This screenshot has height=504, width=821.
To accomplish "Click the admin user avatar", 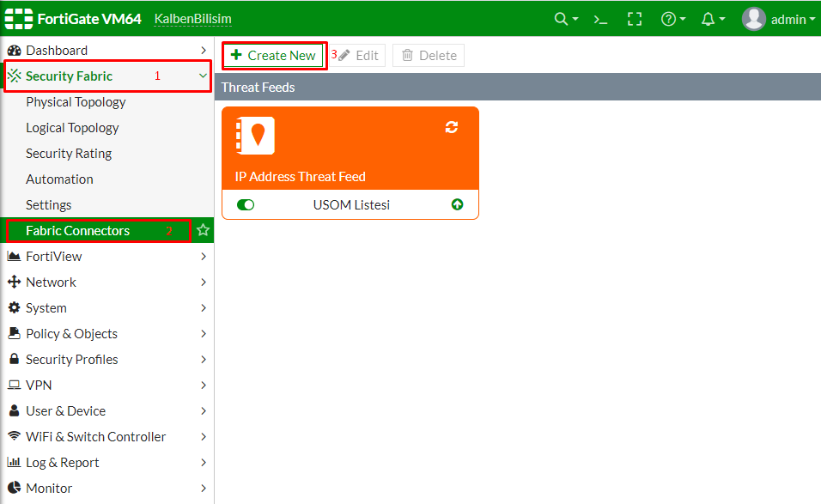I will pyautogui.click(x=754, y=20).
